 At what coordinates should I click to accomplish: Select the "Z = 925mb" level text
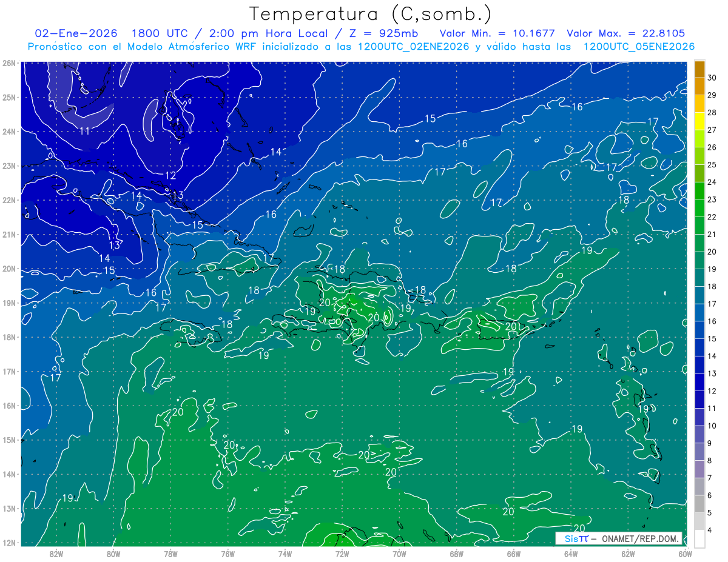[x=383, y=33]
